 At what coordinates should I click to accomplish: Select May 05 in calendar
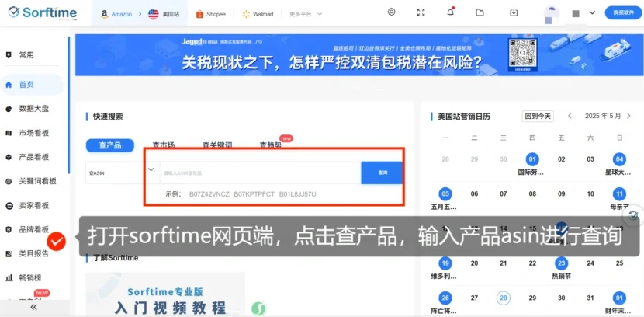click(x=445, y=193)
